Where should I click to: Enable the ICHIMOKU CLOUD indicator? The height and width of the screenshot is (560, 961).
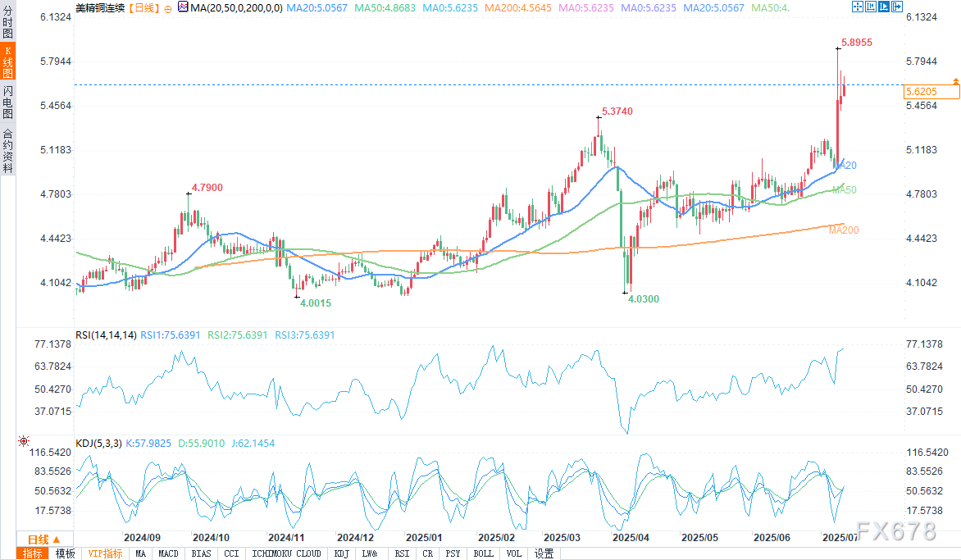(286, 553)
